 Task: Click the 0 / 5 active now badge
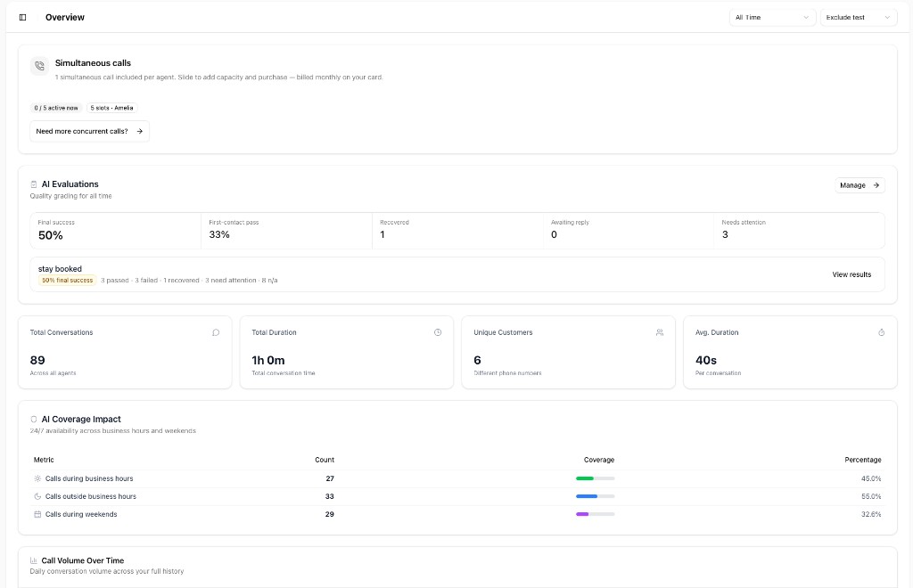click(x=56, y=108)
